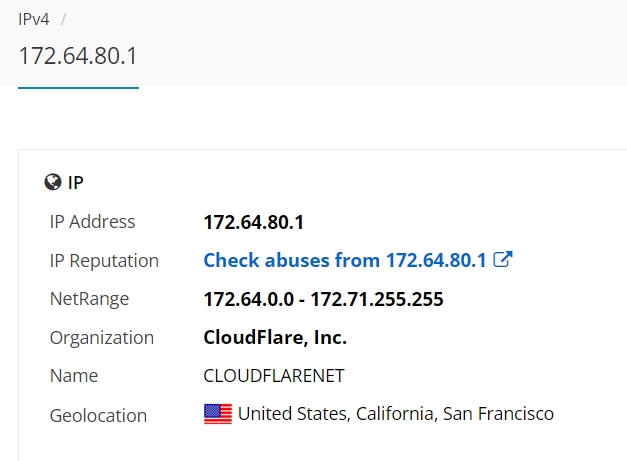Click the bold IP Address value 172.64.80.1
The image size is (627, 461).
pos(254,222)
